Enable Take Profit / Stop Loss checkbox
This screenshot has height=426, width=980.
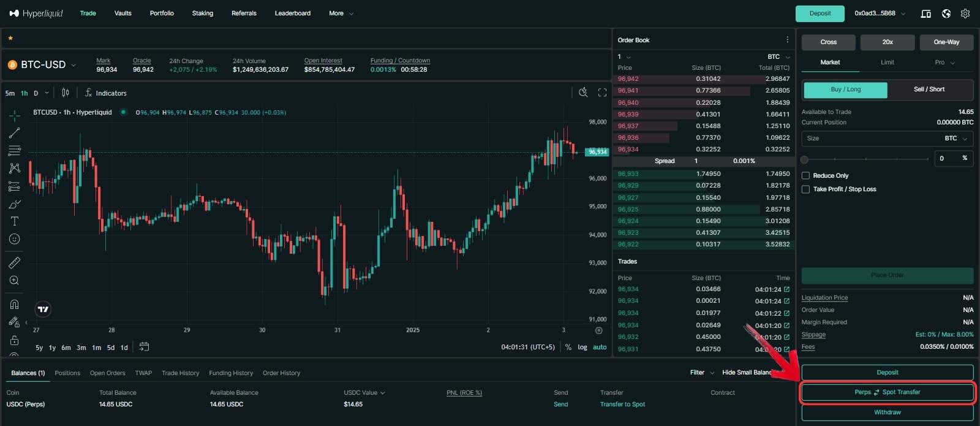[x=805, y=189]
